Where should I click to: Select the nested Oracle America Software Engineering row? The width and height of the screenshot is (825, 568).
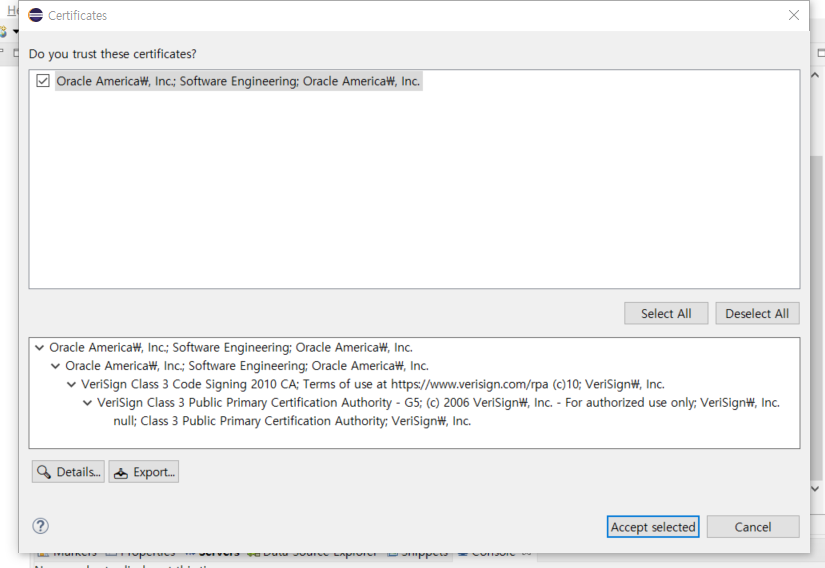click(247, 366)
